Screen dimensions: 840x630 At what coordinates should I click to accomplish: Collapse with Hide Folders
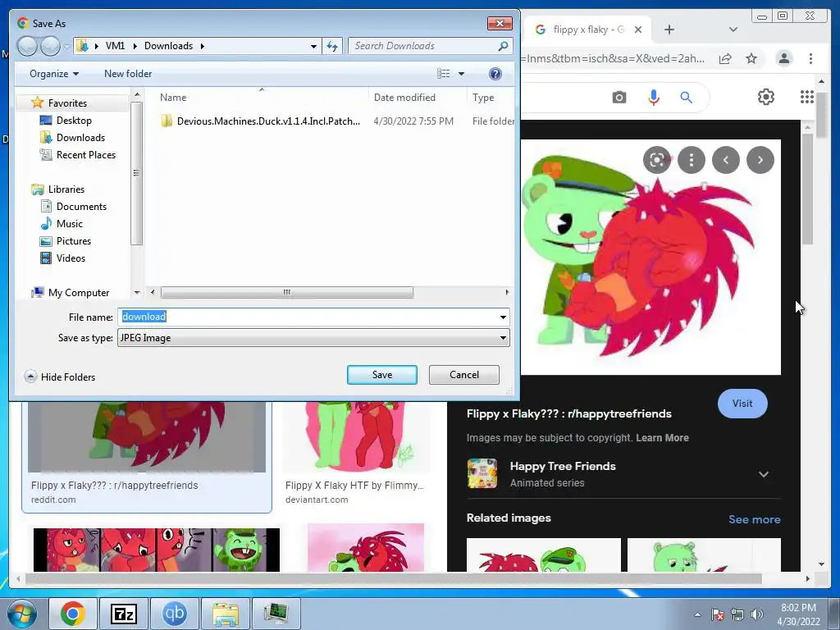(x=59, y=377)
